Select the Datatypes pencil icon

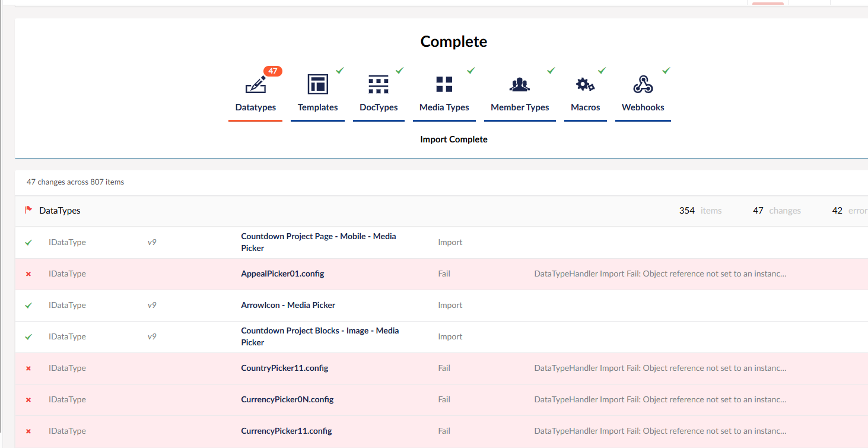click(255, 85)
